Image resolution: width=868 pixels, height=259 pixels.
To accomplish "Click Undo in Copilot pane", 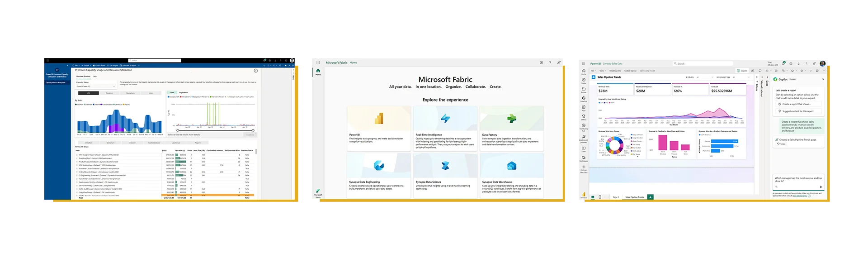I will [781, 144].
